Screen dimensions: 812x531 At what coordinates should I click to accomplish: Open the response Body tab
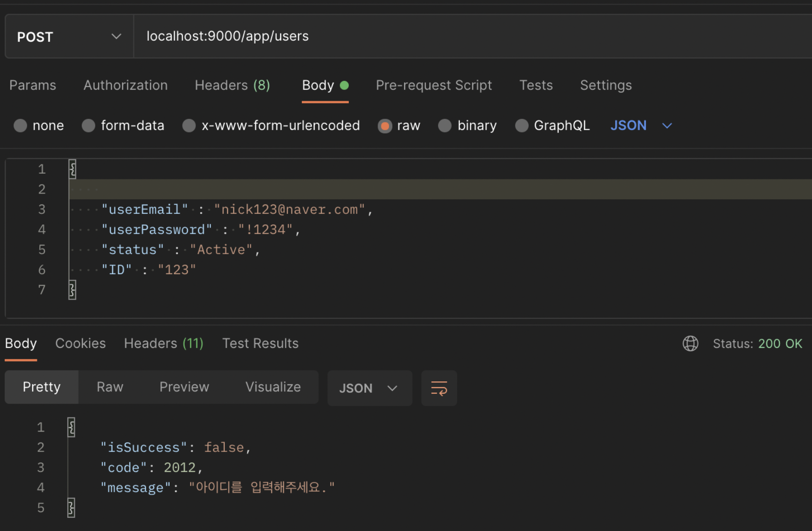tap(21, 344)
